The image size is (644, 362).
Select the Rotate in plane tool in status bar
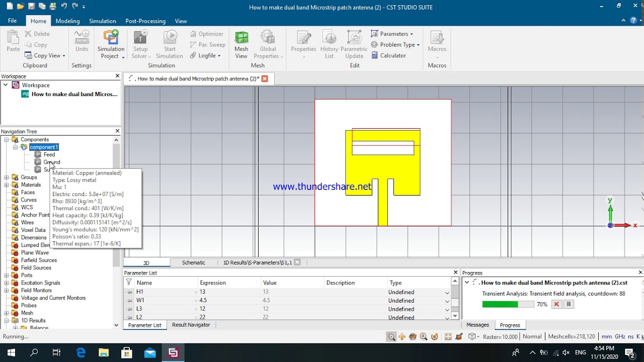pyautogui.click(x=435, y=337)
